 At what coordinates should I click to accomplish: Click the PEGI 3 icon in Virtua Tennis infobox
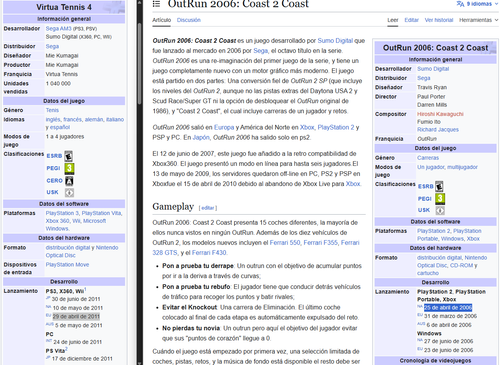69,168
